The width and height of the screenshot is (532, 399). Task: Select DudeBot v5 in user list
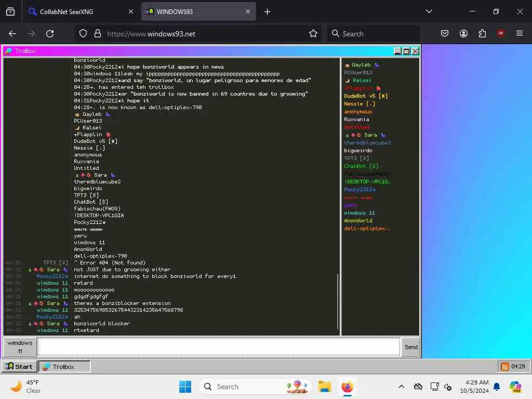point(366,96)
